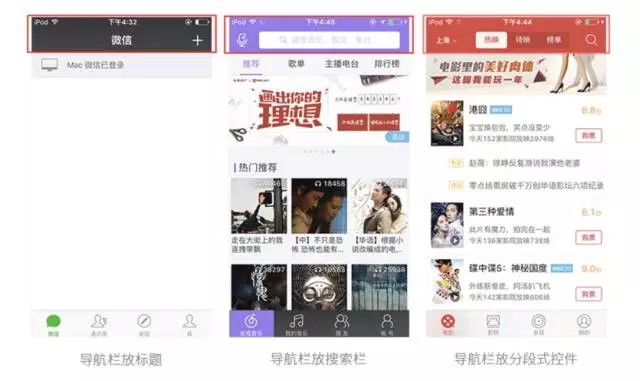Open the 赵薇 news headline
Screen dimensions: 640x381
(524, 163)
